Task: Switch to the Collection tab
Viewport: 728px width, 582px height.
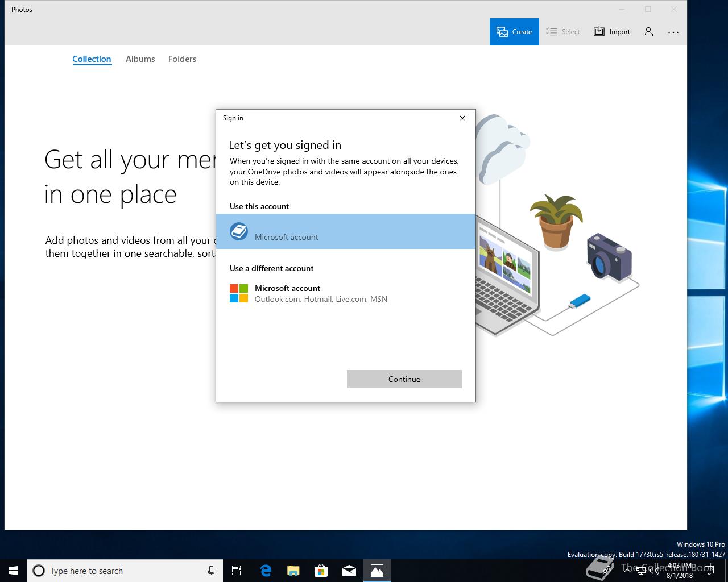Action: coord(92,59)
